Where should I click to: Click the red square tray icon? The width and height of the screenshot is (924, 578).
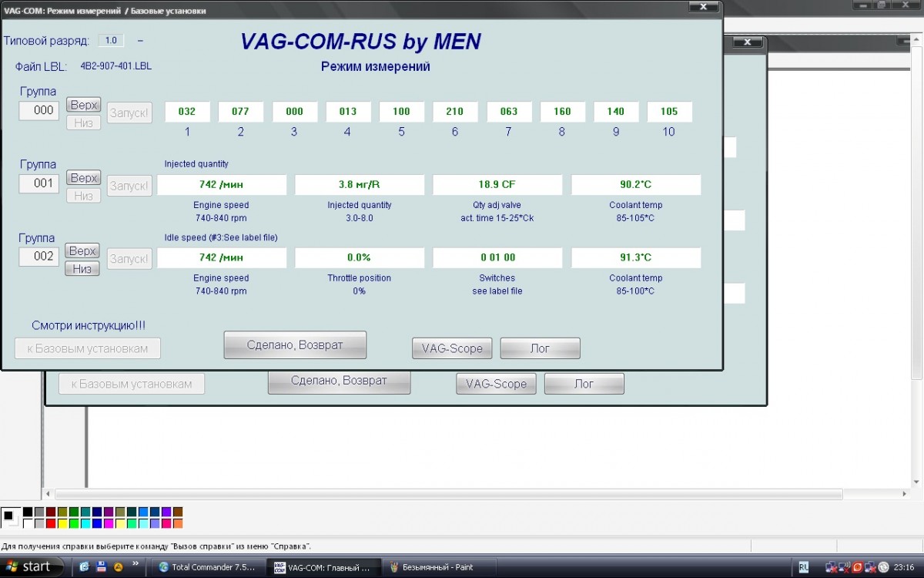point(856,567)
